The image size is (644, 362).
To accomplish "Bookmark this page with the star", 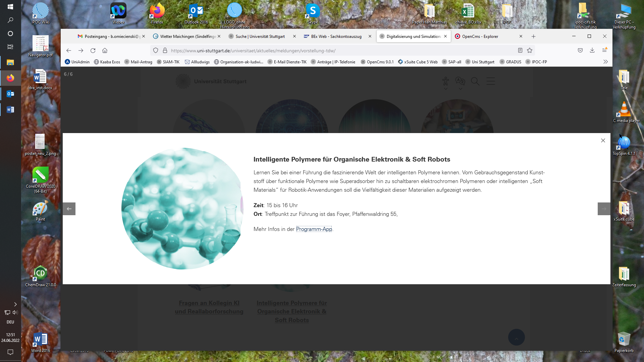I will (530, 50).
